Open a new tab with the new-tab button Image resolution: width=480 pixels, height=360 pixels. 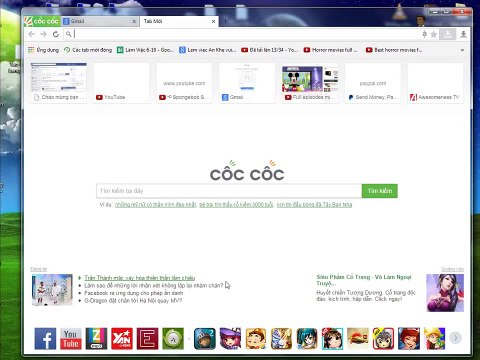point(226,21)
